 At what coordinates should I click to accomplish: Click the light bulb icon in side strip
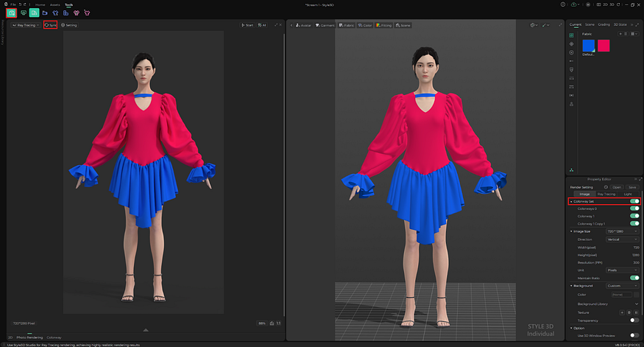coord(571,69)
